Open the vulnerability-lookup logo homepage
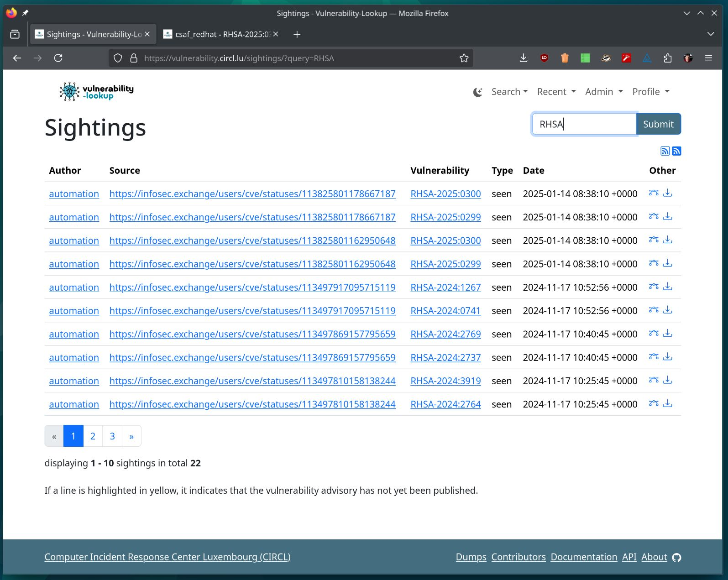Viewport: 728px width, 580px height. (96, 91)
